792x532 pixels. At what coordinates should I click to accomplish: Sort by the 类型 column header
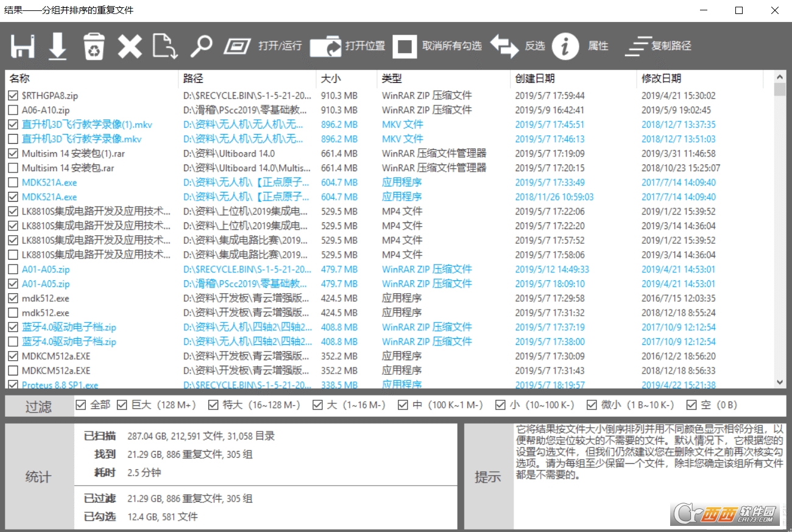(444, 79)
